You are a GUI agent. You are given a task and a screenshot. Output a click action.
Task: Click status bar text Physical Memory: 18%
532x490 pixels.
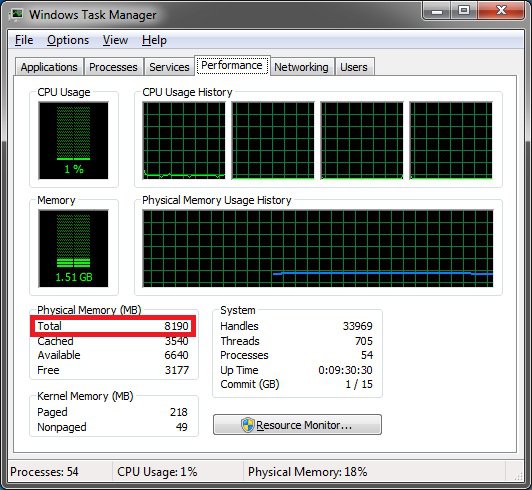(307, 472)
